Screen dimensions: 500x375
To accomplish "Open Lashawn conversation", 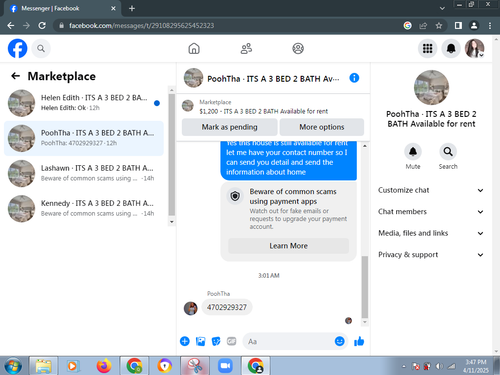I will click(83, 173).
